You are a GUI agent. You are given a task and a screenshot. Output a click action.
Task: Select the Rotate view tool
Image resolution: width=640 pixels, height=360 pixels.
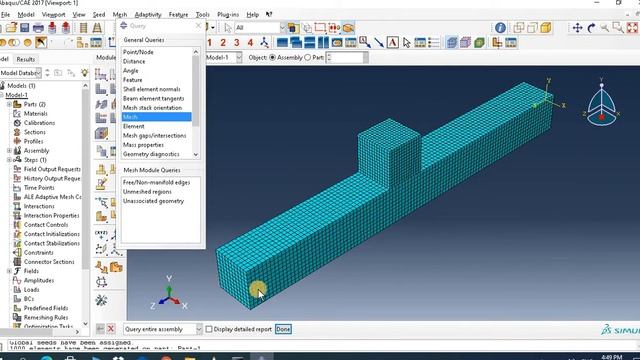tap(591, 28)
